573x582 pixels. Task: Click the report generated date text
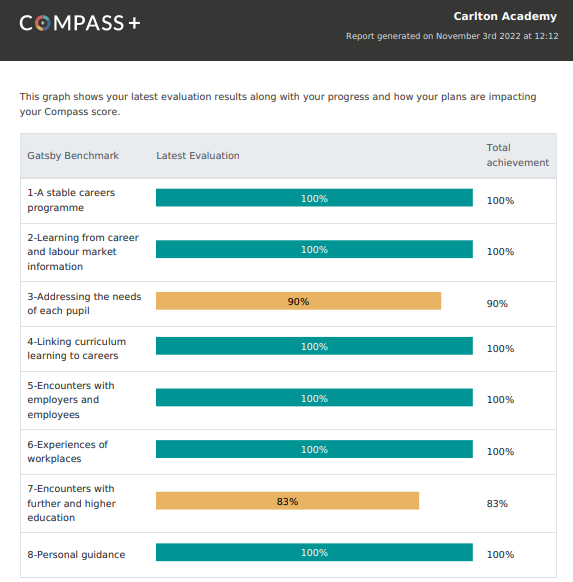pyautogui.click(x=452, y=36)
